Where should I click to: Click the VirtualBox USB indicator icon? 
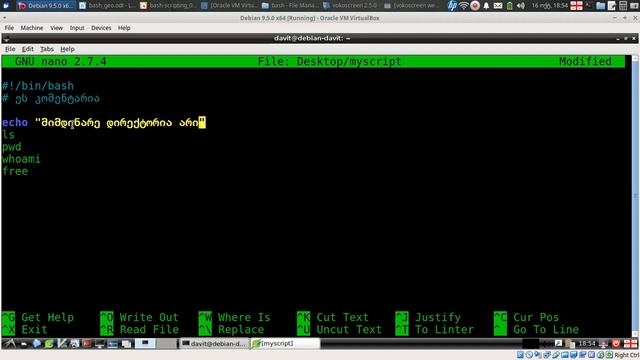click(556, 355)
